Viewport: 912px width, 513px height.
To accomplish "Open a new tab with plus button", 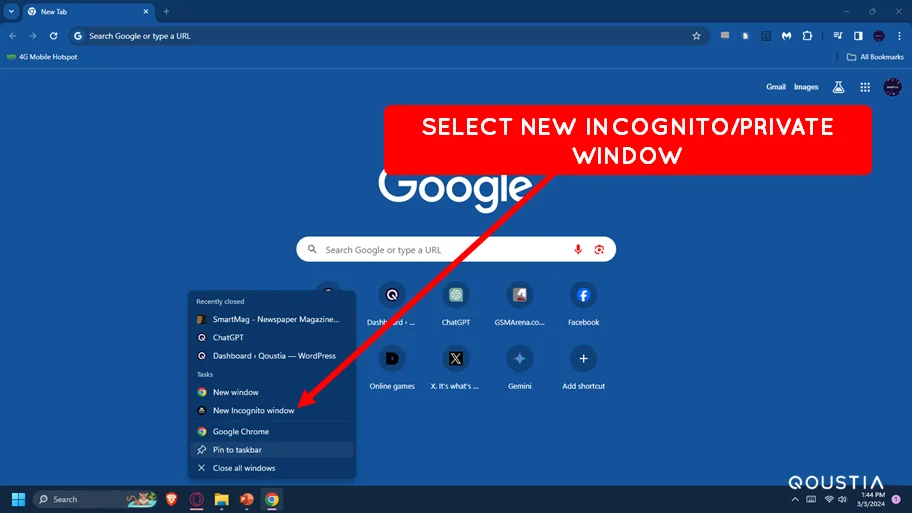I will coord(166,11).
